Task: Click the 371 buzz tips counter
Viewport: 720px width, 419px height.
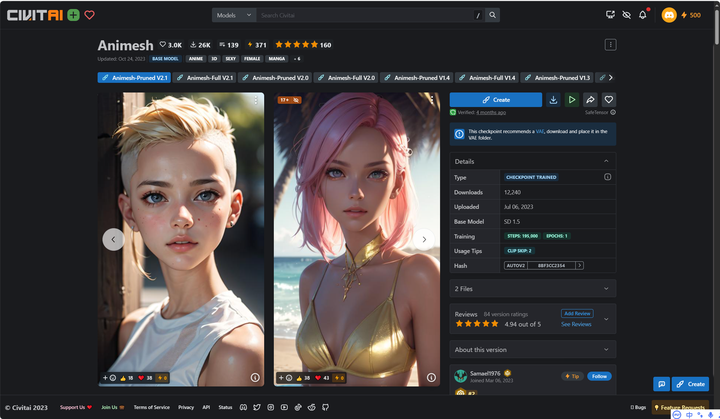Action: coord(257,45)
